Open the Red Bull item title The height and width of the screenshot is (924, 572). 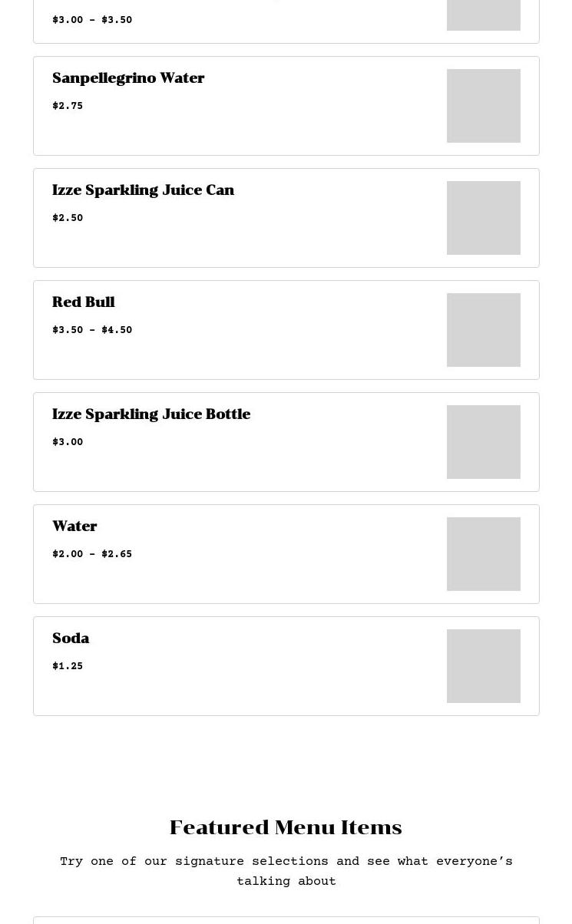[83, 302]
